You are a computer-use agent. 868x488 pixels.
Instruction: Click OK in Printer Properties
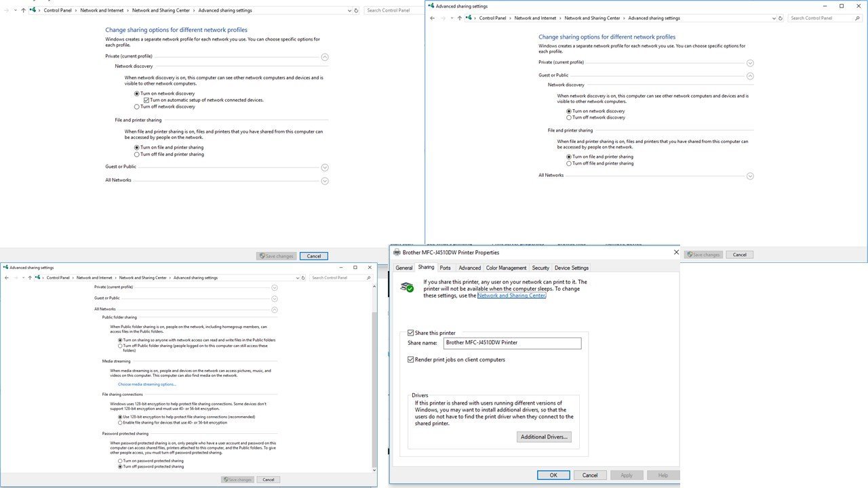coord(553,475)
